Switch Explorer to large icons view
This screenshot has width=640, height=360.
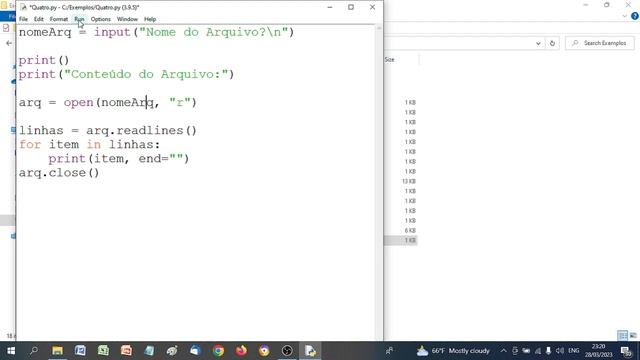tap(633, 335)
